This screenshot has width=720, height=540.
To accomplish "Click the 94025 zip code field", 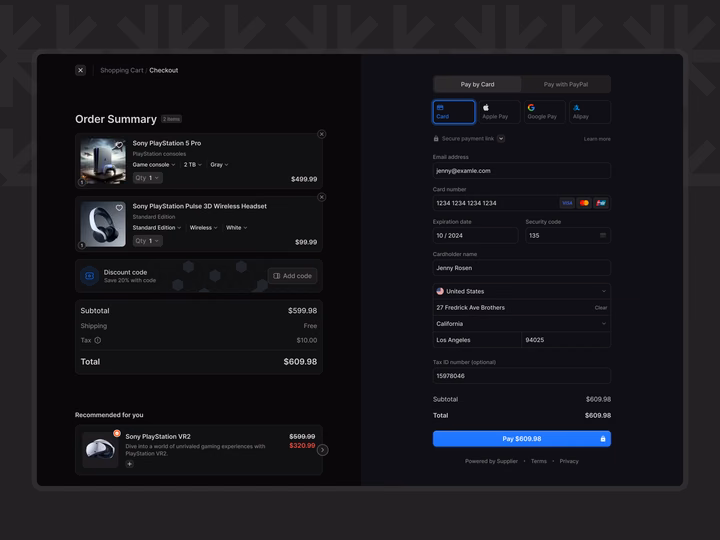I will [566, 340].
